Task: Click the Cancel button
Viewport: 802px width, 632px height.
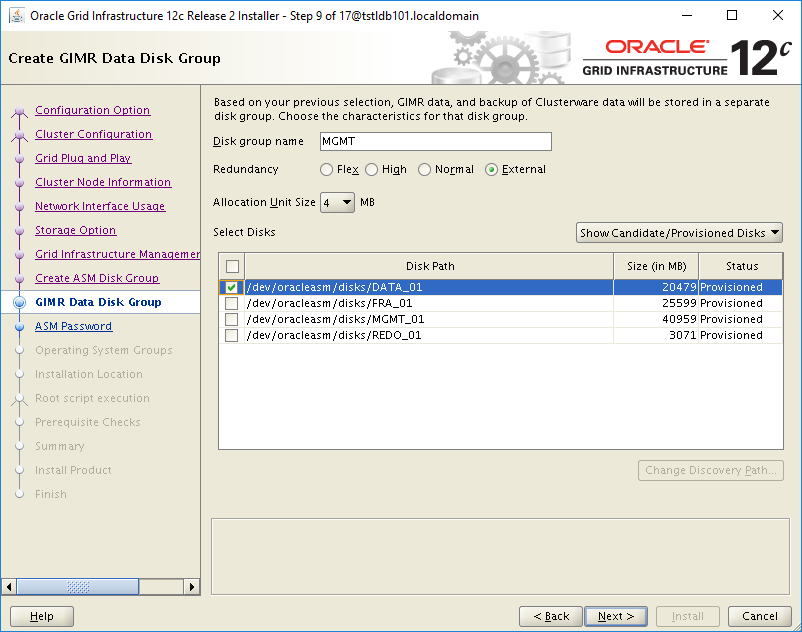Action: click(760, 616)
